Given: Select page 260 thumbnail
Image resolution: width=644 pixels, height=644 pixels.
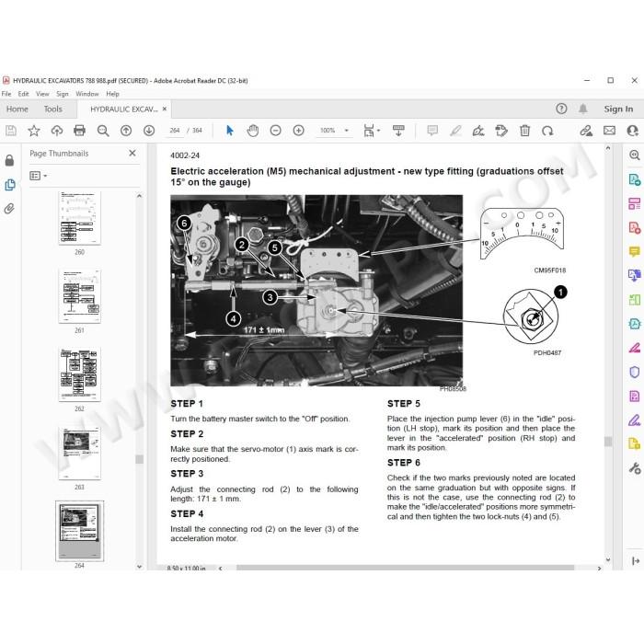Looking at the screenshot, I should tap(79, 218).
